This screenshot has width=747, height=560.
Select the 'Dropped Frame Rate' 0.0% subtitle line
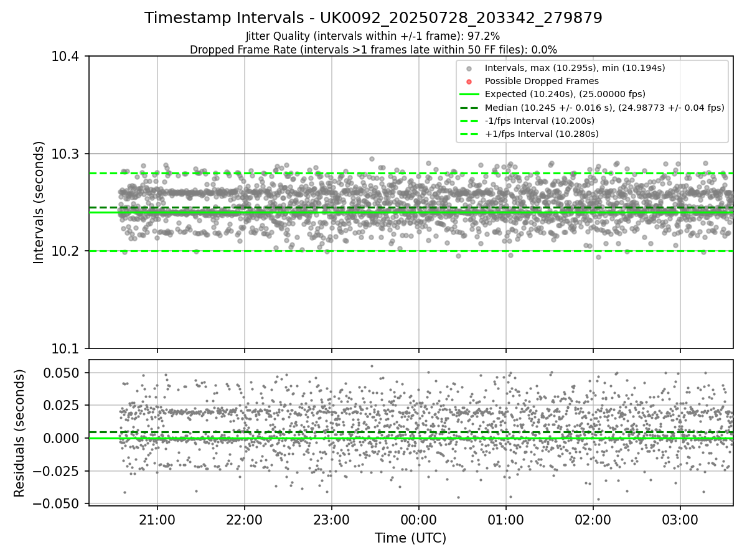(374, 49)
